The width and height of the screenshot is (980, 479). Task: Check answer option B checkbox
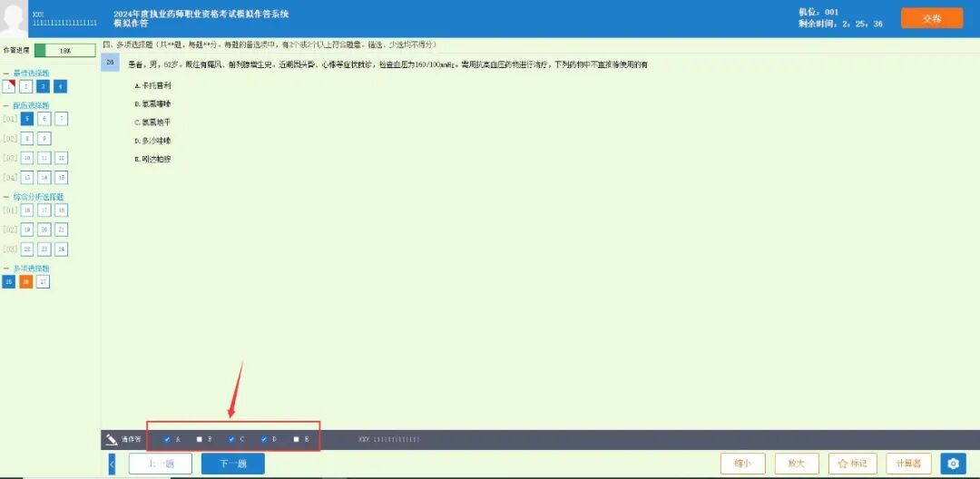200,440
